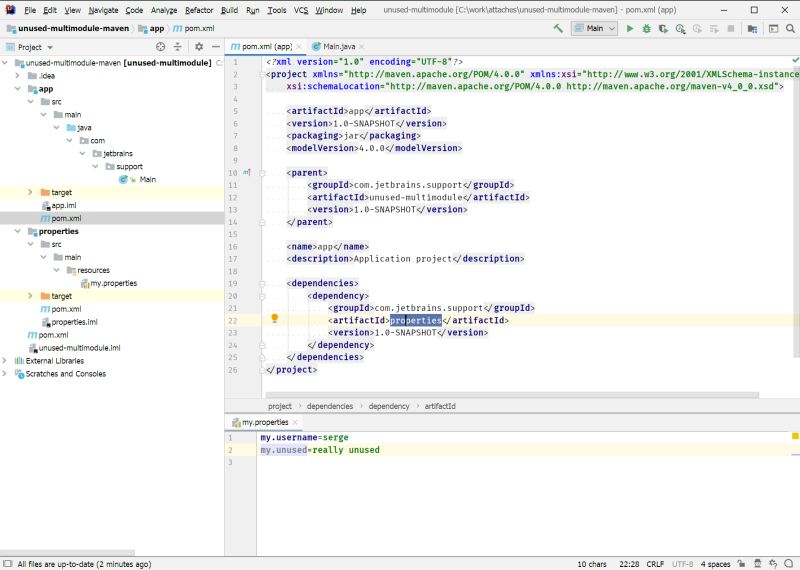Open the VCS menu

(x=301, y=10)
